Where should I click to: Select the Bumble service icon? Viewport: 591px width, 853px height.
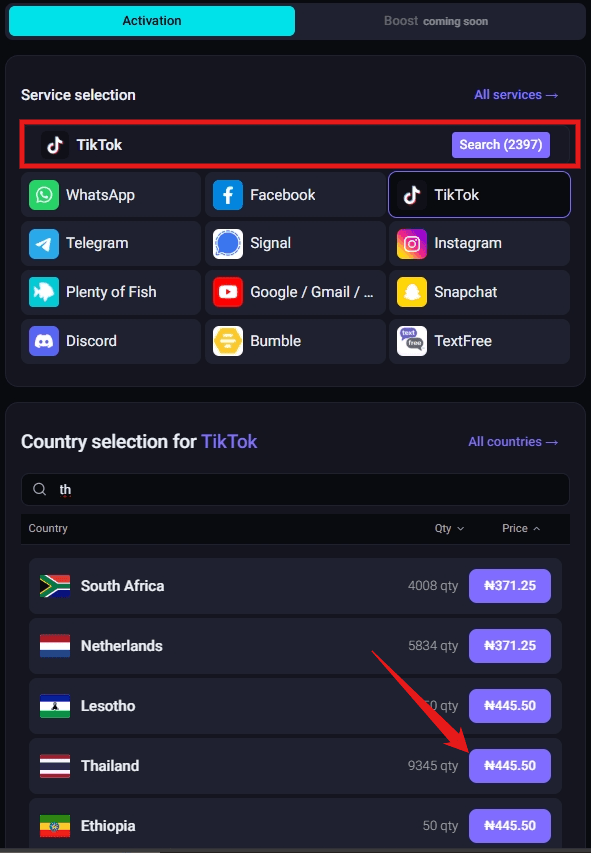click(228, 341)
